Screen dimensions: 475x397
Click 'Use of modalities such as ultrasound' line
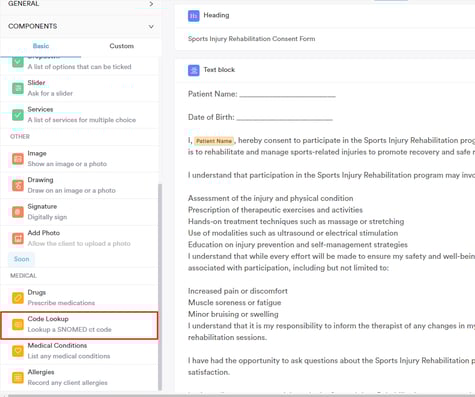point(293,233)
